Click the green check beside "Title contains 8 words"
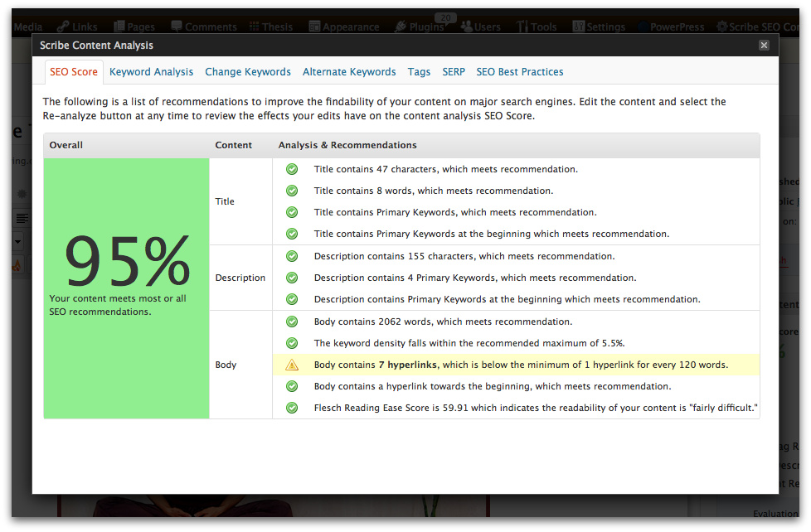Viewport: 811px width, 532px height. pos(292,191)
